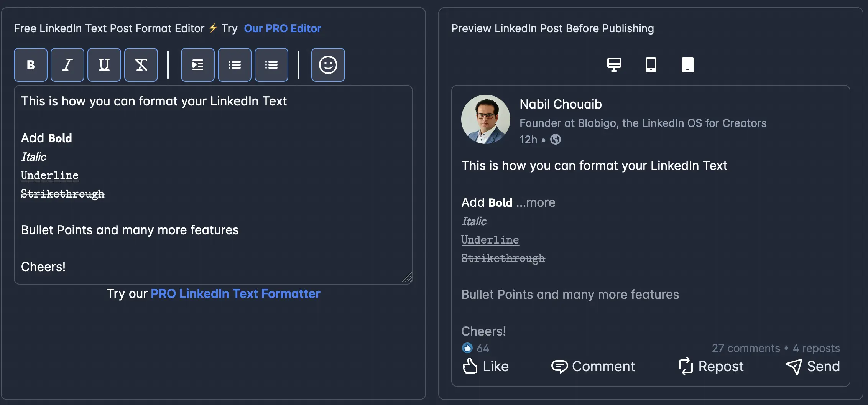Screen dimensions: 868x405
Task: Click the like reaction thumb icon
Action: [467, 348]
